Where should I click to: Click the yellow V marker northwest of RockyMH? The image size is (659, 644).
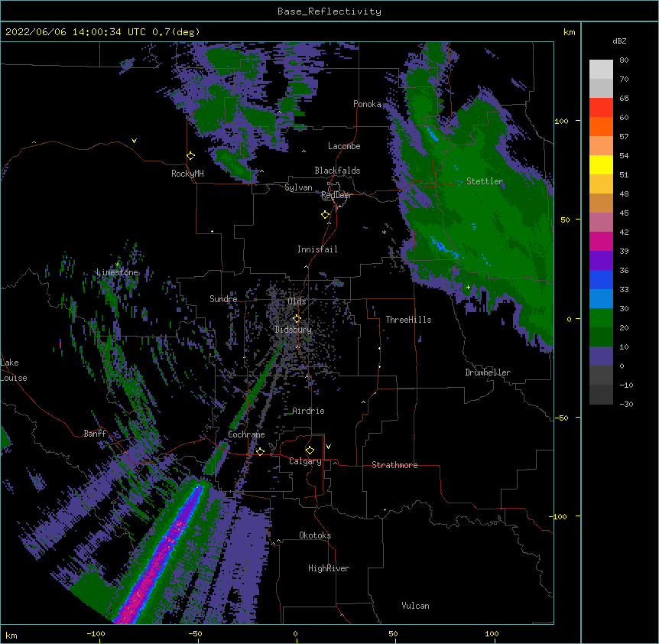point(134,141)
